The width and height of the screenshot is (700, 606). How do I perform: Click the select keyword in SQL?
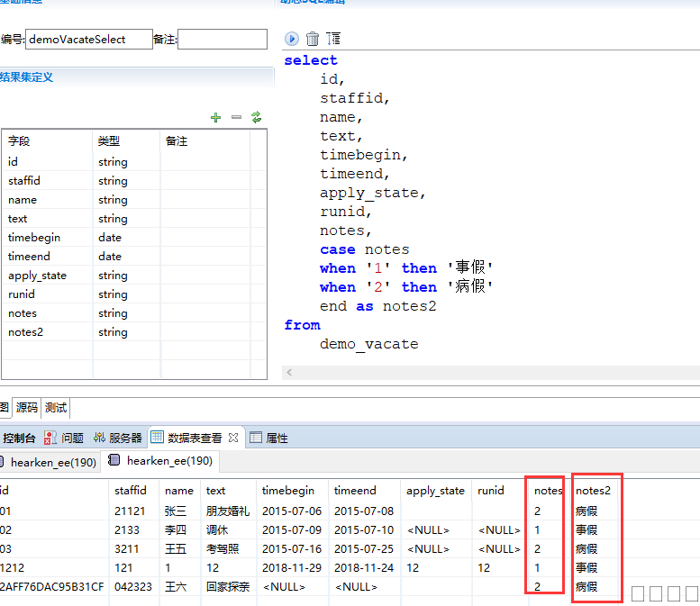click(x=311, y=60)
